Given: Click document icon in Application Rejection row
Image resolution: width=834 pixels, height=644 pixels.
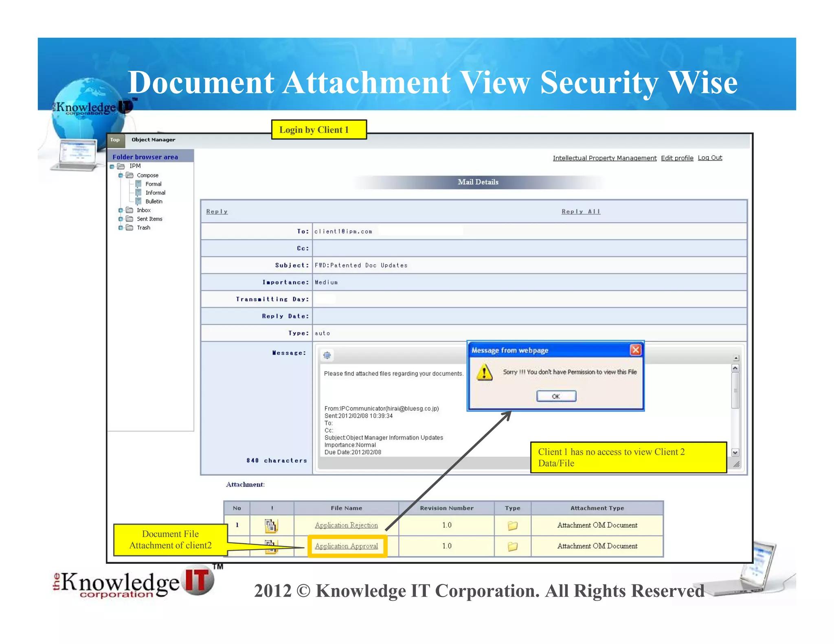Looking at the screenshot, I should tap(271, 526).
